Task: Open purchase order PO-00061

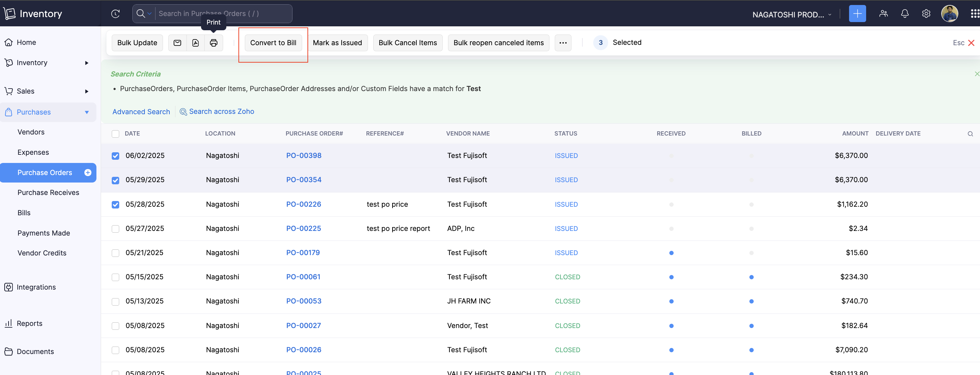Action: (303, 277)
